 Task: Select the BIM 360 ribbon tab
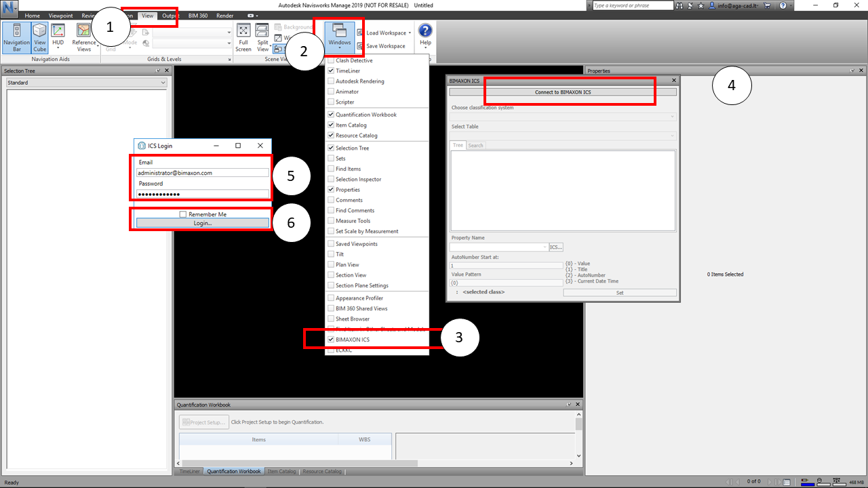[x=199, y=15]
